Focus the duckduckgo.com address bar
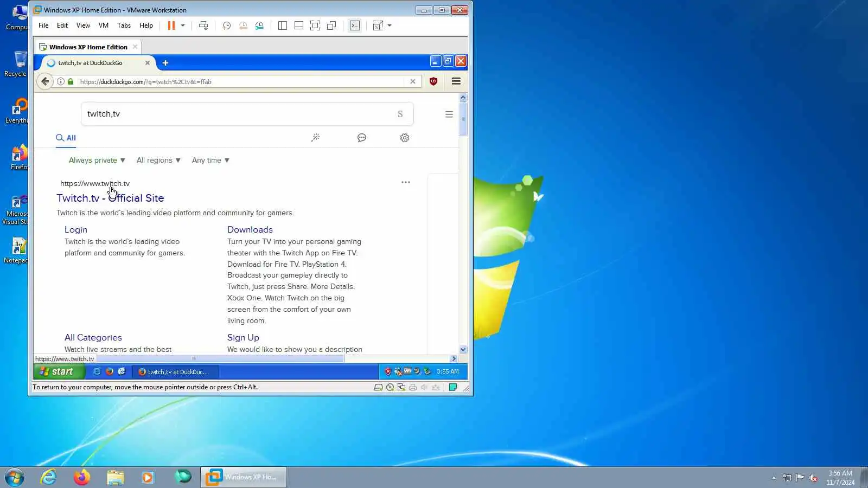The width and height of the screenshot is (868, 488). 239,82
